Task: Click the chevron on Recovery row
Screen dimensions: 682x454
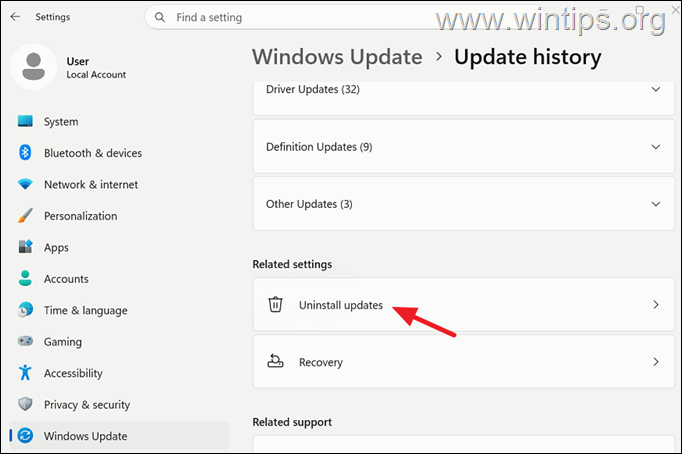Action: click(x=656, y=361)
